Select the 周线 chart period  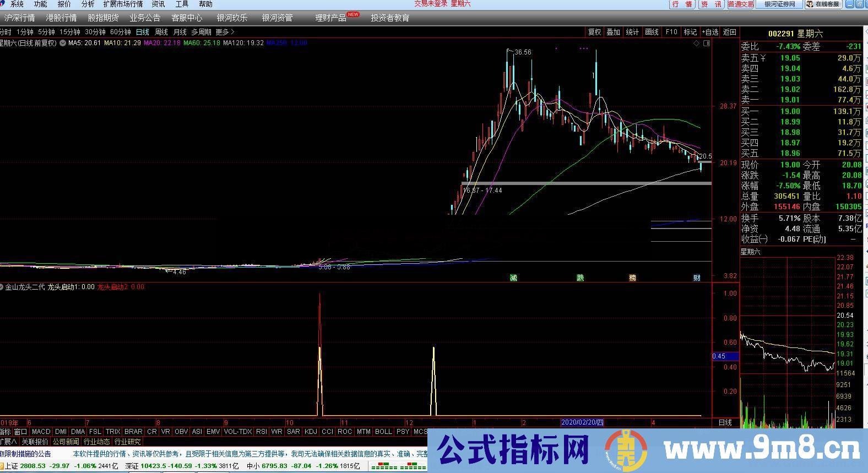click(161, 32)
